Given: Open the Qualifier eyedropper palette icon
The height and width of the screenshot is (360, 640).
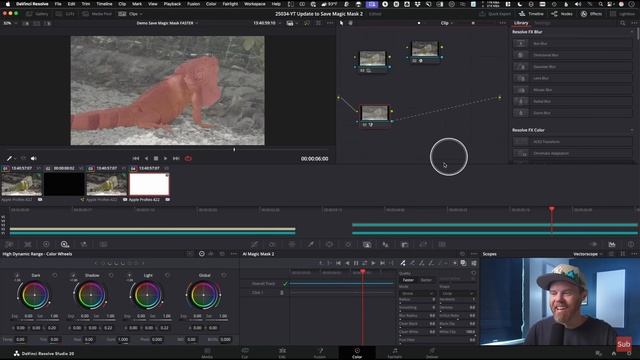Looking at the screenshot, I should 311,244.
